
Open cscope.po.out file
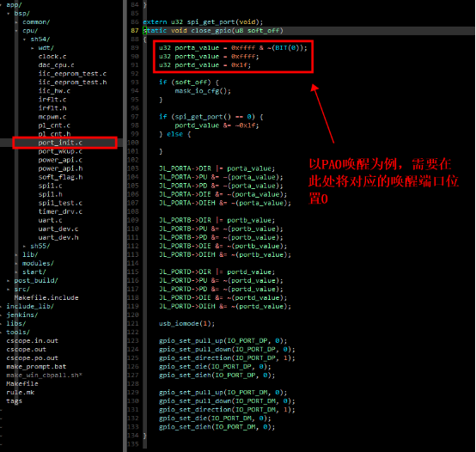pos(32,358)
